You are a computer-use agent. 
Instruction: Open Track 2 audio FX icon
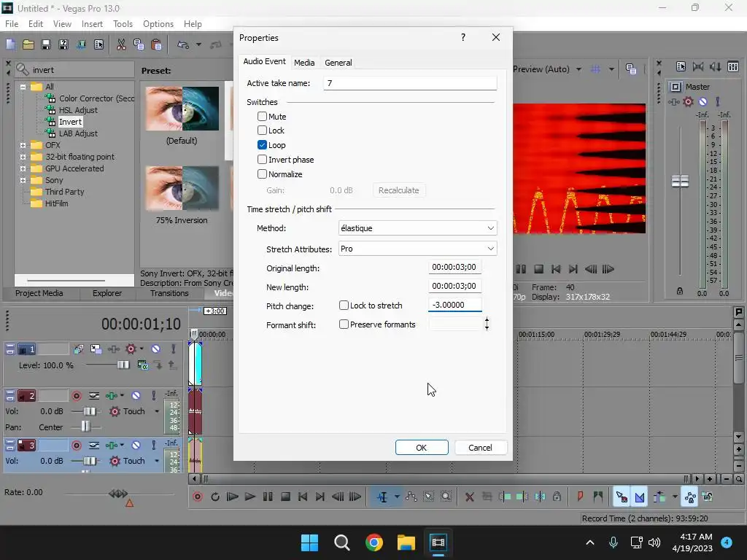(x=112, y=395)
